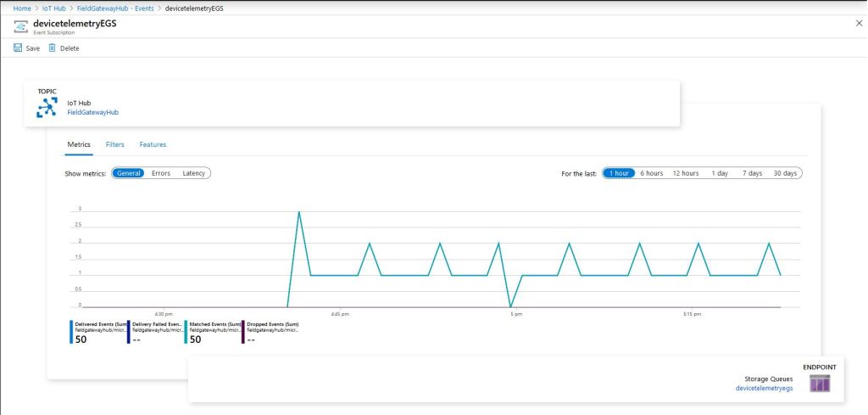Click the Delivered Events legend color bar

coord(72,332)
